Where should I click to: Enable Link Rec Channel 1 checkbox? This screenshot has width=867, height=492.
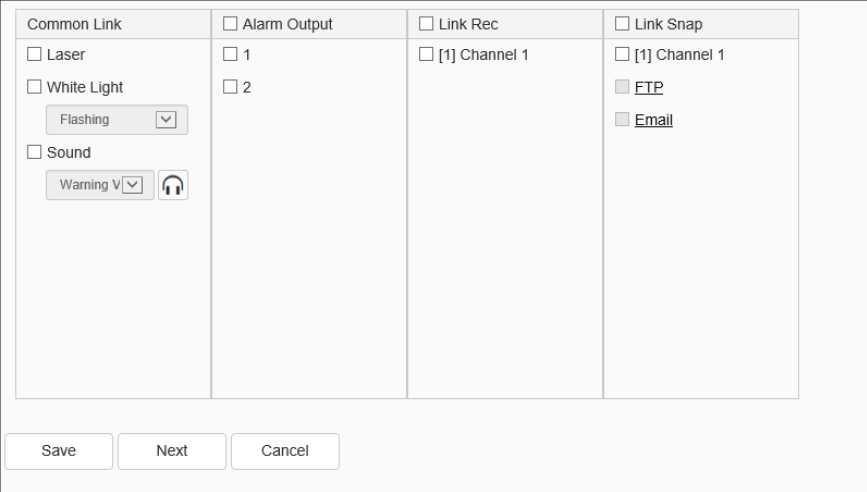coord(426,55)
